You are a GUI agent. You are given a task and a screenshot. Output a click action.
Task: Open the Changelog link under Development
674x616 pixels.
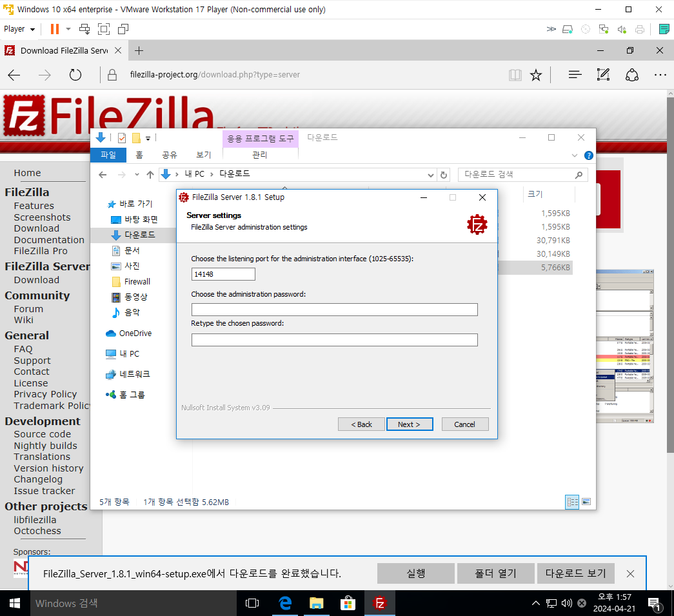[38, 479]
